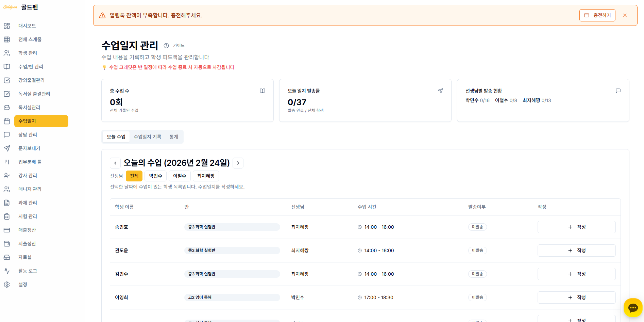Click the 전체 스케줄 table icon
644x322 pixels.
[7, 39]
